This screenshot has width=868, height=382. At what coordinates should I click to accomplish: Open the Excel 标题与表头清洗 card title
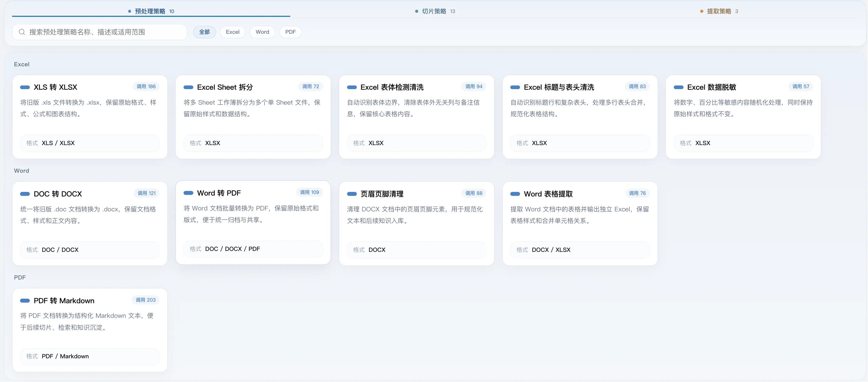pos(559,87)
